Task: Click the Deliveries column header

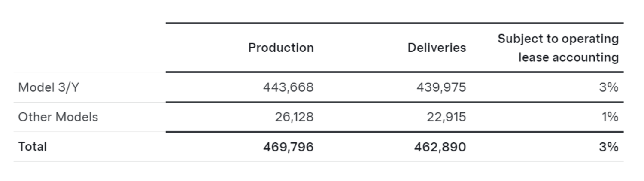Action: click(437, 48)
